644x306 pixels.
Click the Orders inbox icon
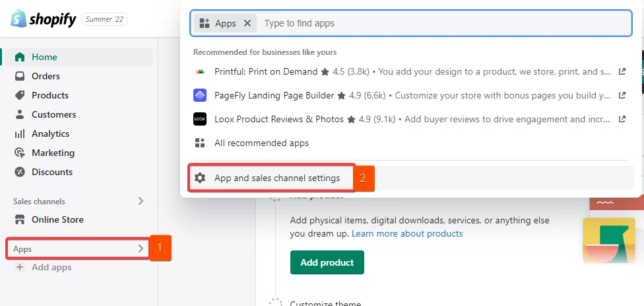click(x=20, y=76)
